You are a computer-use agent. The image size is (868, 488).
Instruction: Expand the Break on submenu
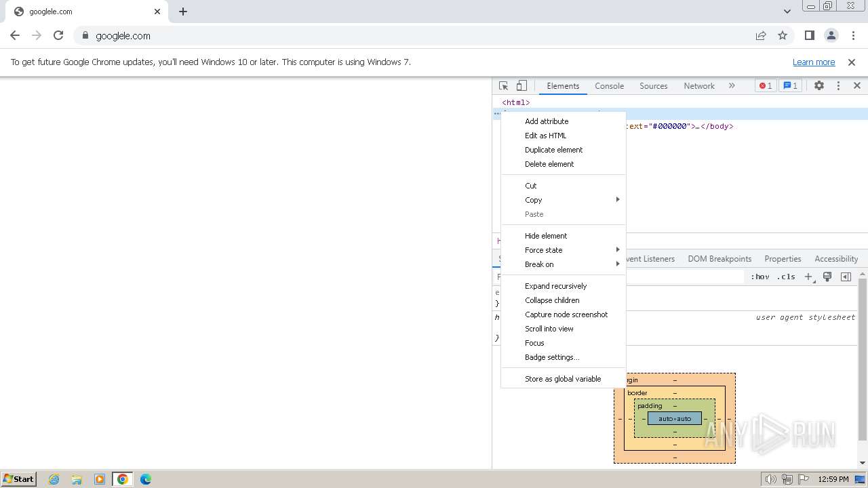click(x=563, y=264)
